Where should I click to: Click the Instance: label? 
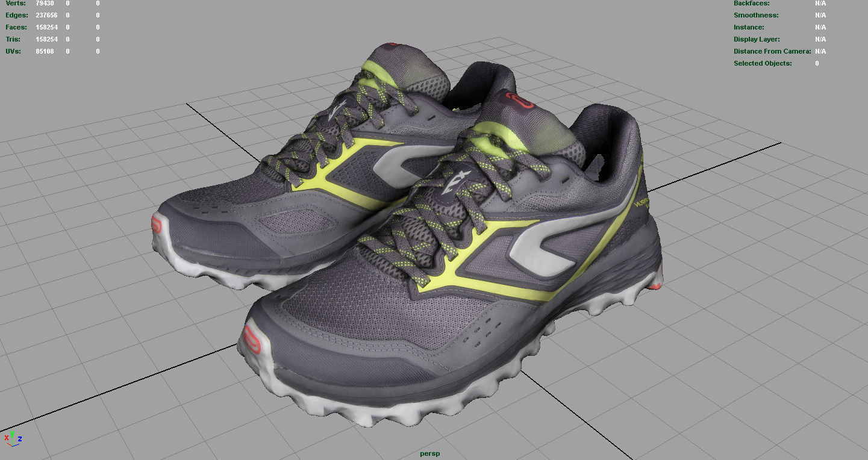pos(749,27)
